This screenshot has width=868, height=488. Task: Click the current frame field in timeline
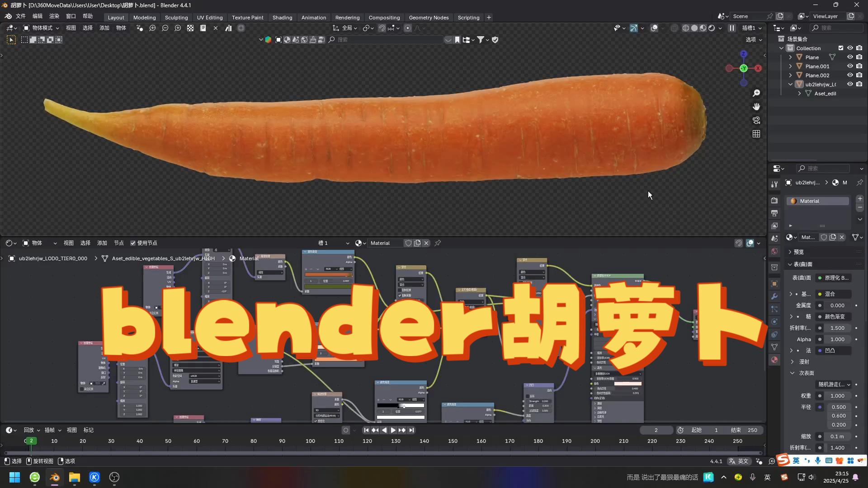pos(656,430)
